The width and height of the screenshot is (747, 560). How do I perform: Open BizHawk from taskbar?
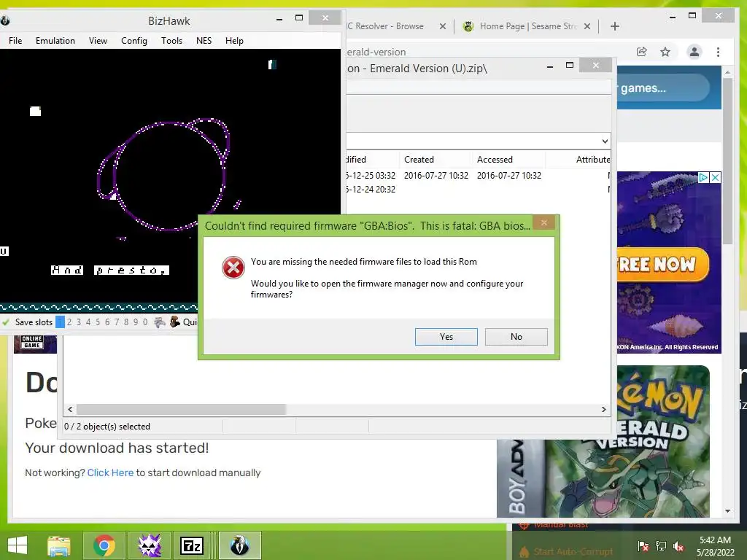pyautogui.click(x=239, y=545)
